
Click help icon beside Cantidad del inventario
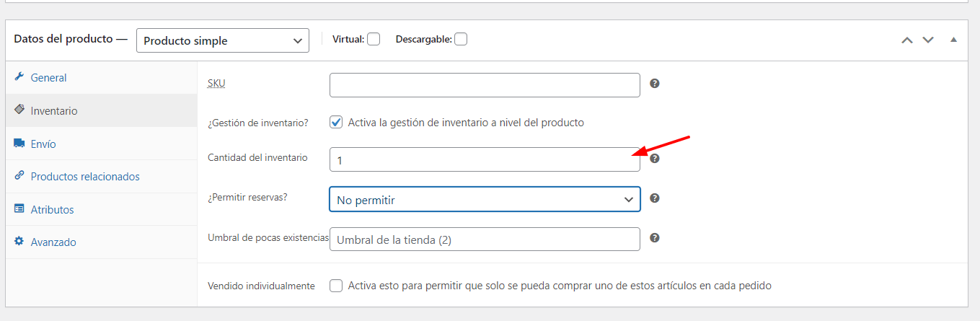coord(655,159)
